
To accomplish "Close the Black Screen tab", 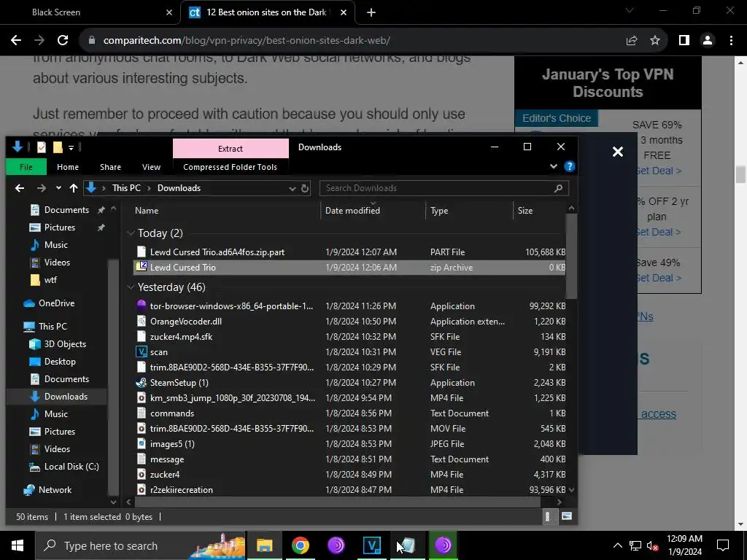I will coord(169,12).
